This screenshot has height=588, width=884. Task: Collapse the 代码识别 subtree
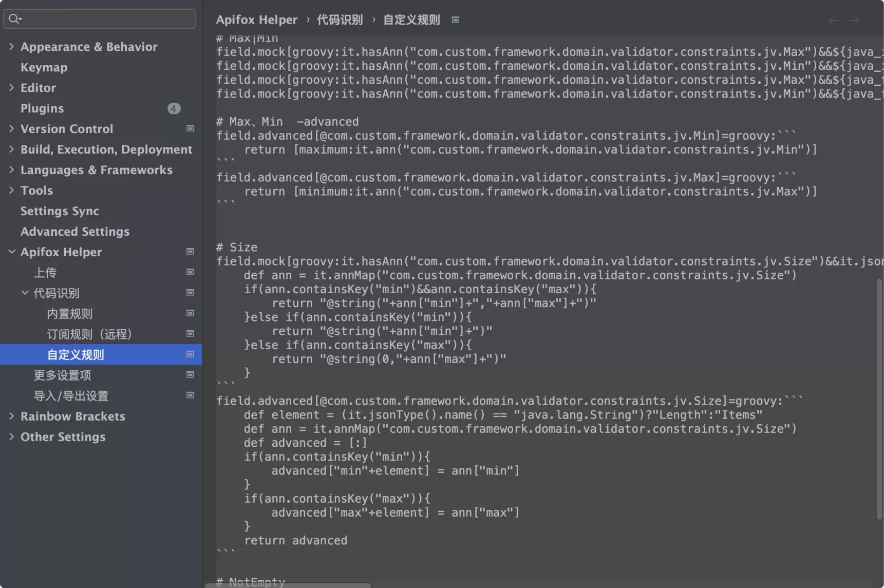click(x=25, y=293)
